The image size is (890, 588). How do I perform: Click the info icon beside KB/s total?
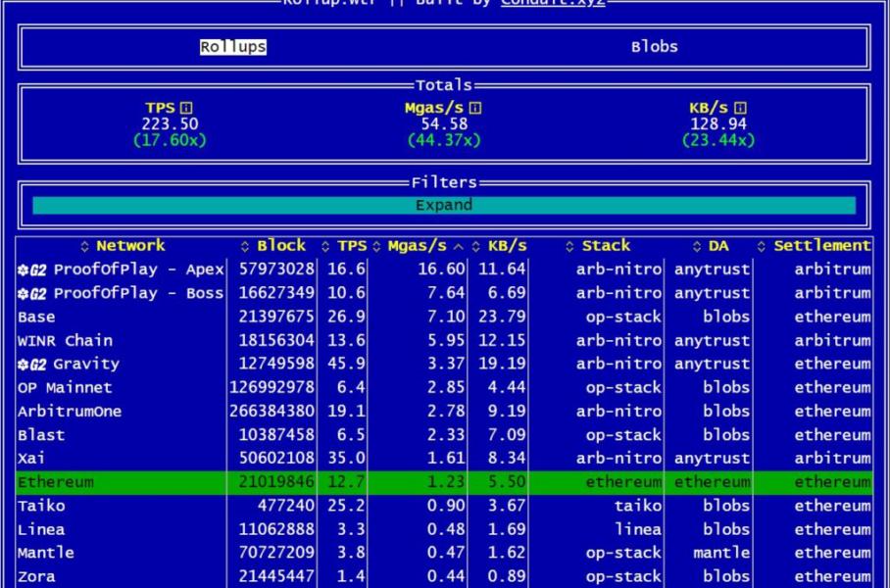tap(740, 108)
